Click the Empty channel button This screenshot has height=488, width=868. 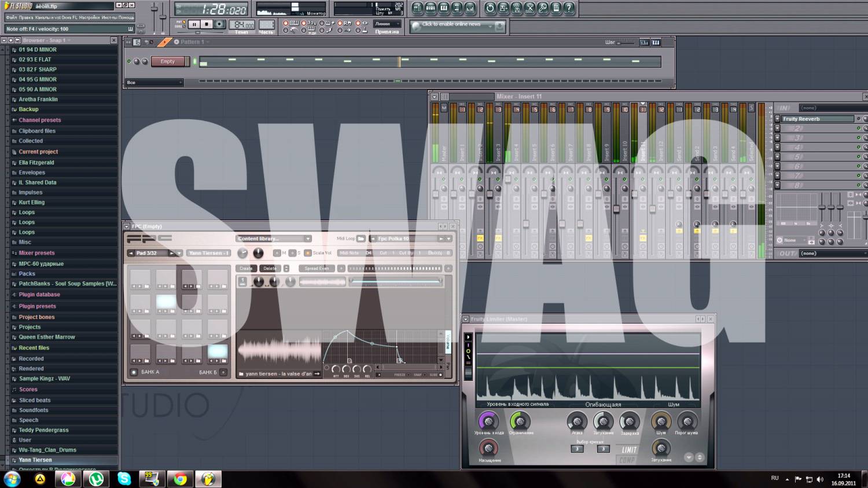(168, 61)
